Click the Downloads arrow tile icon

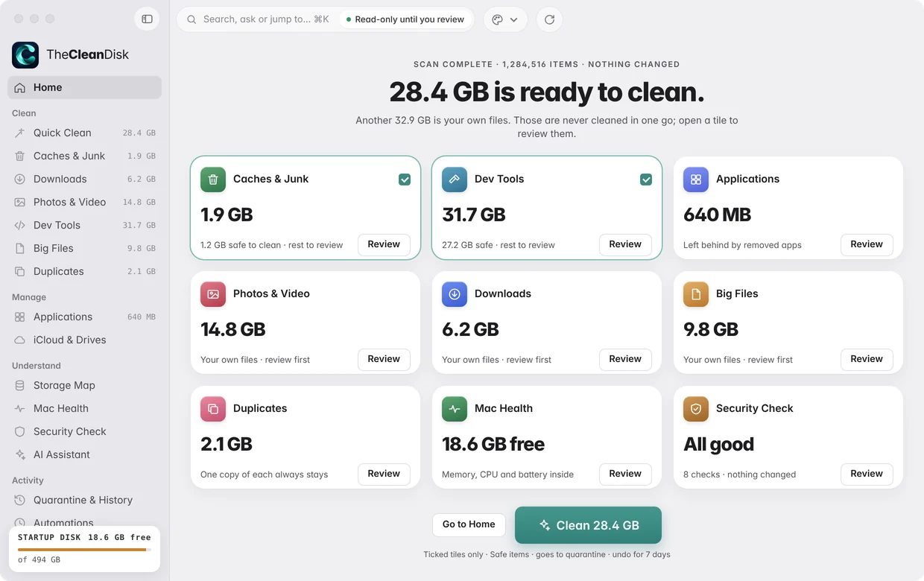[x=455, y=294]
